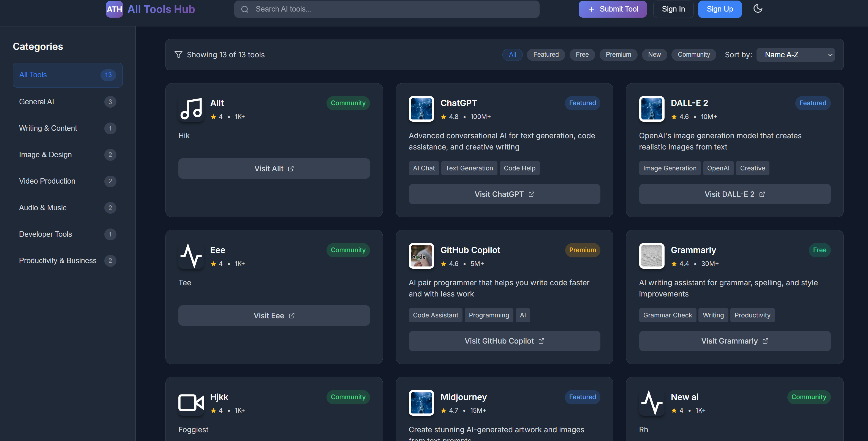The width and height of the screenshot is (868, 441).
Task: Click the search magnifier icon
Action: click(x=245, y=9)
